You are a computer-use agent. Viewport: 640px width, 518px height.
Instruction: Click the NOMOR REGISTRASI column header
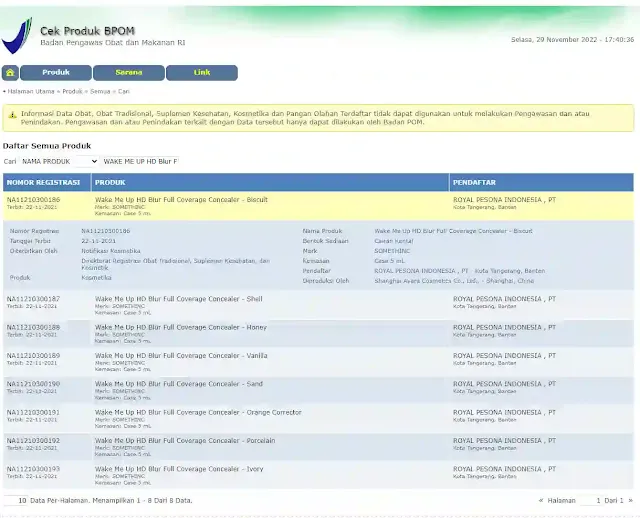point(47,182)
